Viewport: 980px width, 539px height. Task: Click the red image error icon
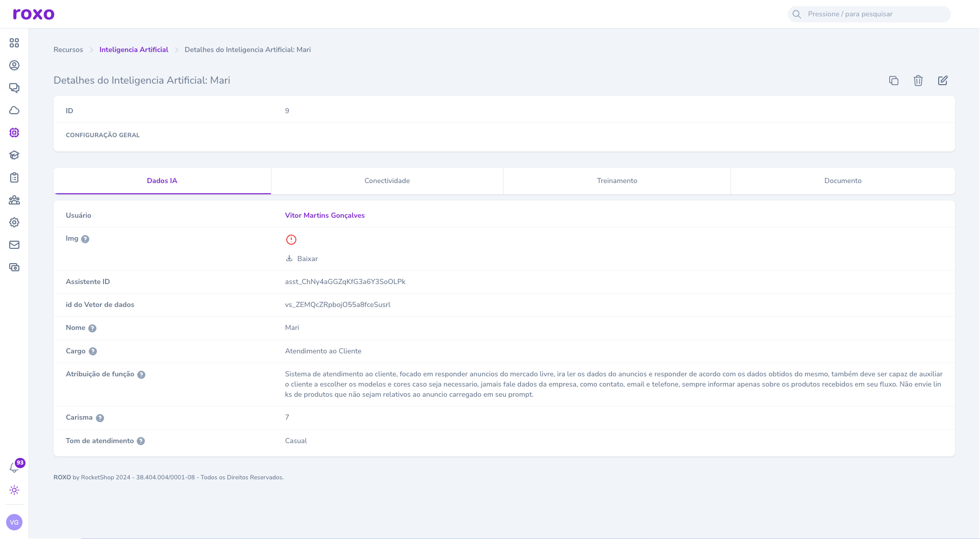(291, 240)
